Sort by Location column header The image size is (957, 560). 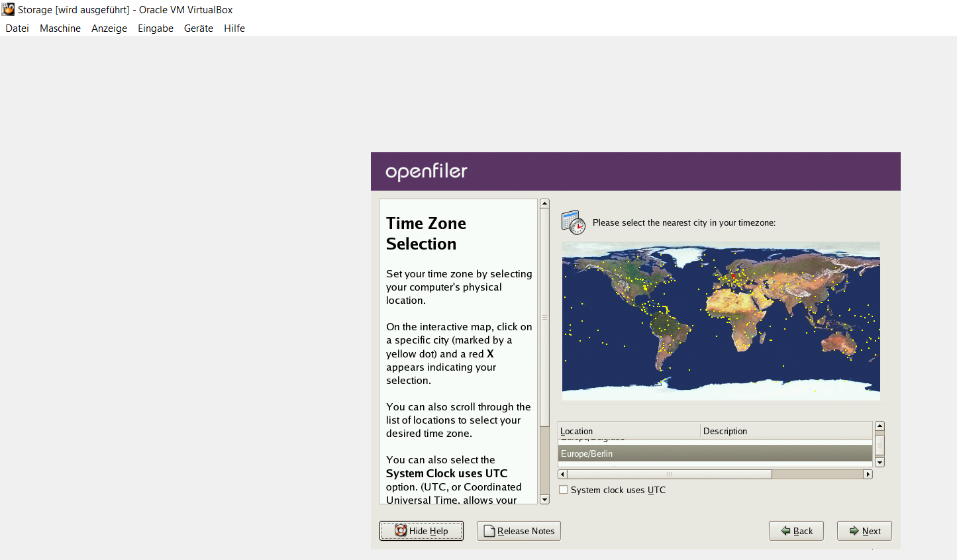point(629,431)
